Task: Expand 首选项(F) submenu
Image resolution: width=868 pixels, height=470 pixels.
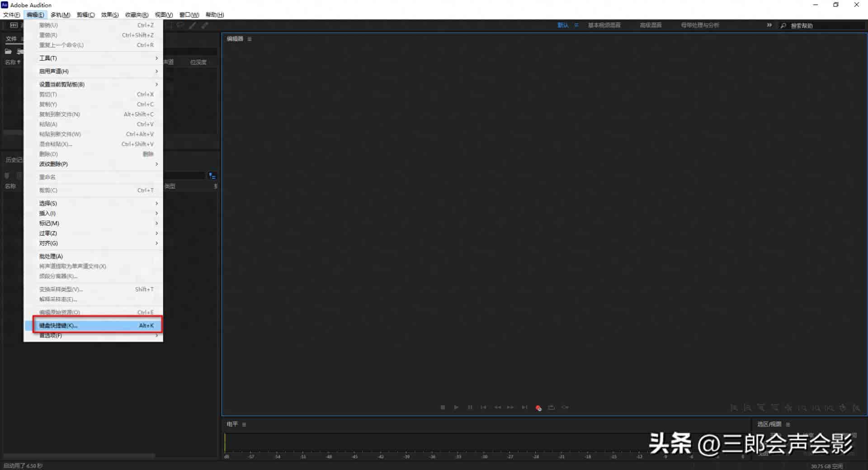Action: [94, 336]
